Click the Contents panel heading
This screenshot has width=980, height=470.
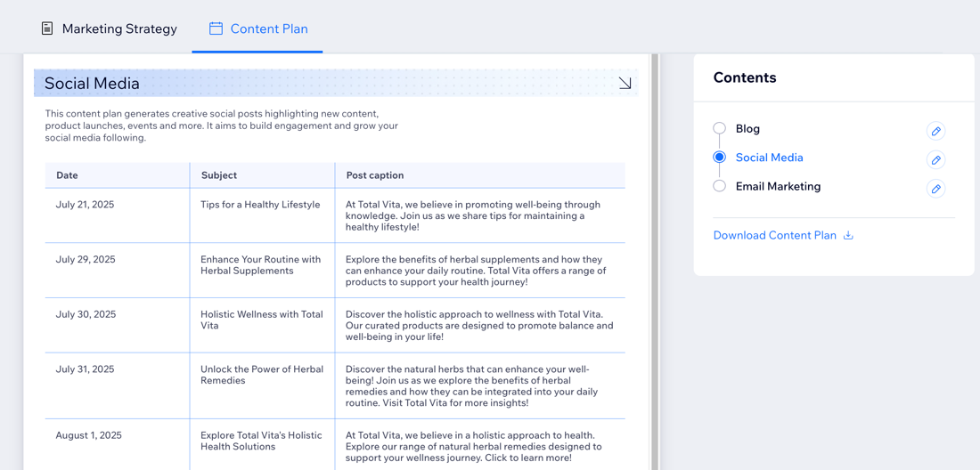[745, 77]
